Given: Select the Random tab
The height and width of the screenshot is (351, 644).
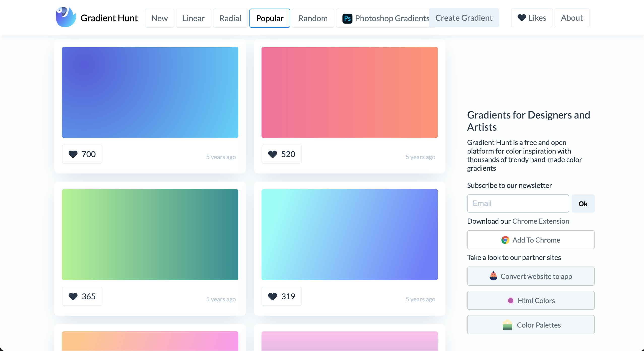Looking at the screenshot, I should (x=313, y=18).
